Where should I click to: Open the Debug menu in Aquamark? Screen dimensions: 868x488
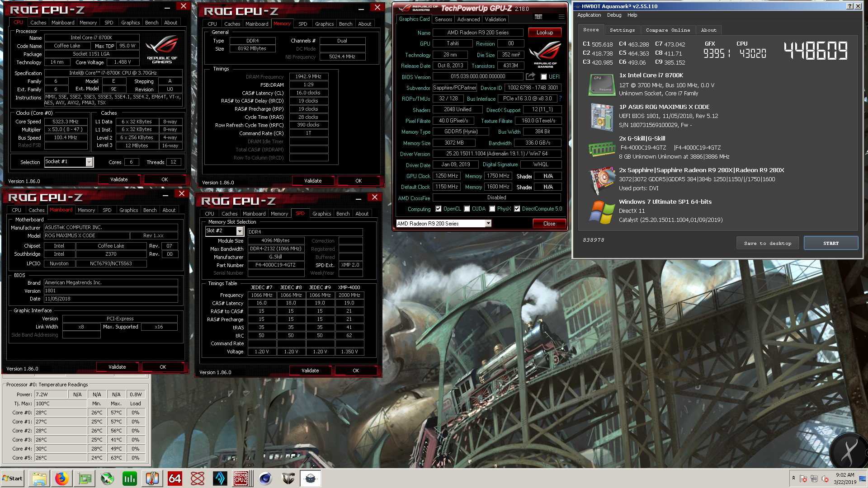pos(614,15)
